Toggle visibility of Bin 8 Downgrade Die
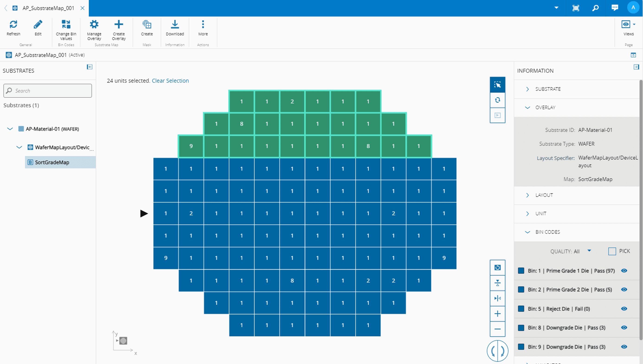643x364 pixels. pyautogui.click(x=624, y=328)
